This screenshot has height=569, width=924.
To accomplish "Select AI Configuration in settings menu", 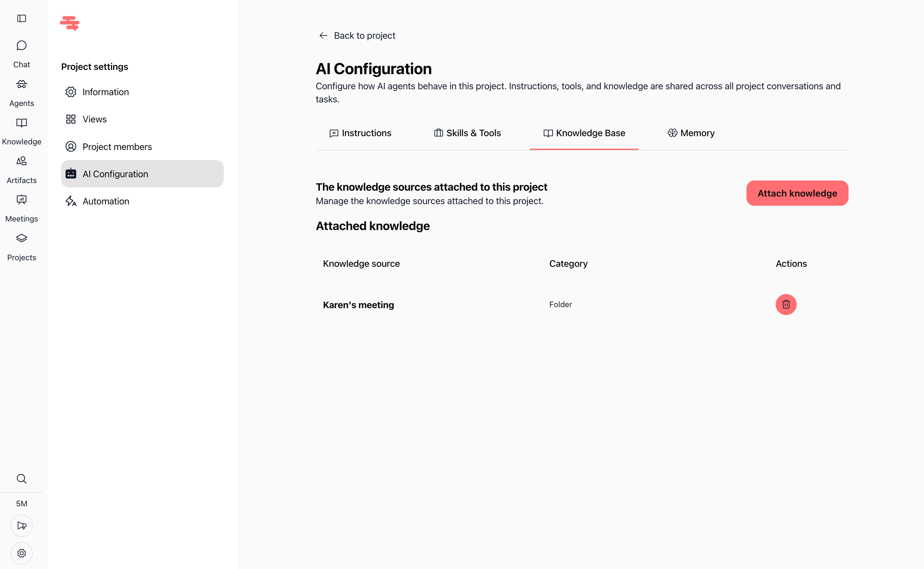I will coord(142,174).
